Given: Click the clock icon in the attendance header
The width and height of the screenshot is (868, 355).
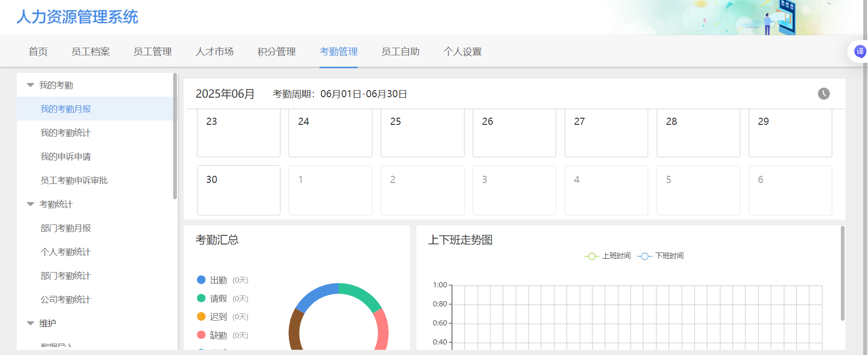Looking at the screenshot, I should (x=823, y=94).
